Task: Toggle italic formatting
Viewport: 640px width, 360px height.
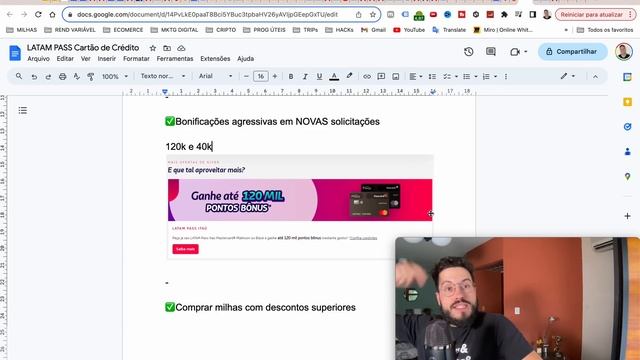Action: pos(305,76)
